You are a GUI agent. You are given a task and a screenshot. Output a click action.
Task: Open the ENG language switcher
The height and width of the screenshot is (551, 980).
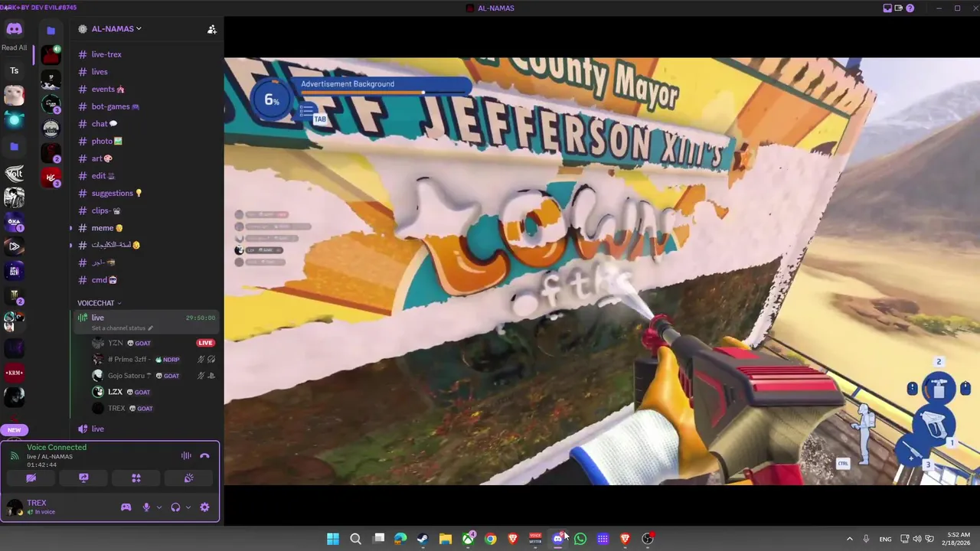click(x=885, y=539)
